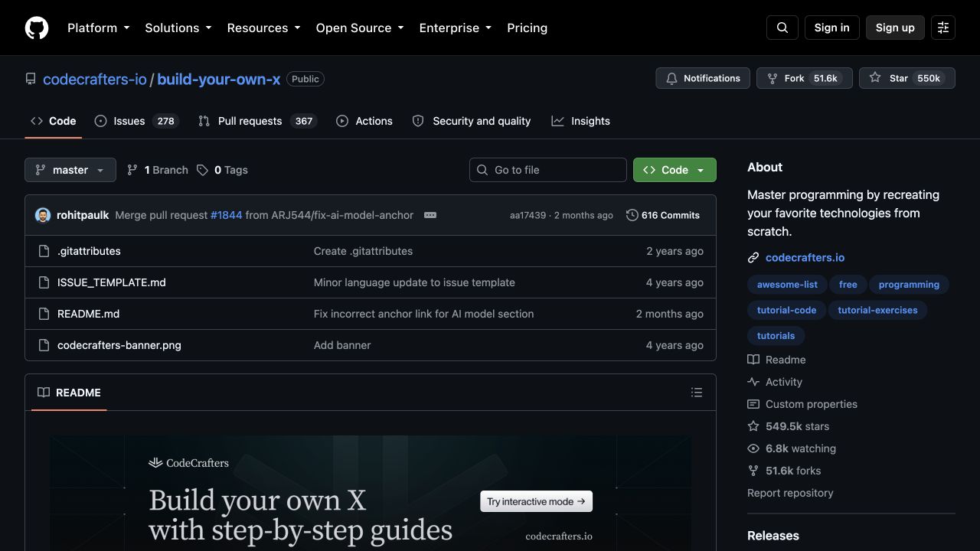Open the 51.6k forks link

[785, 471]
